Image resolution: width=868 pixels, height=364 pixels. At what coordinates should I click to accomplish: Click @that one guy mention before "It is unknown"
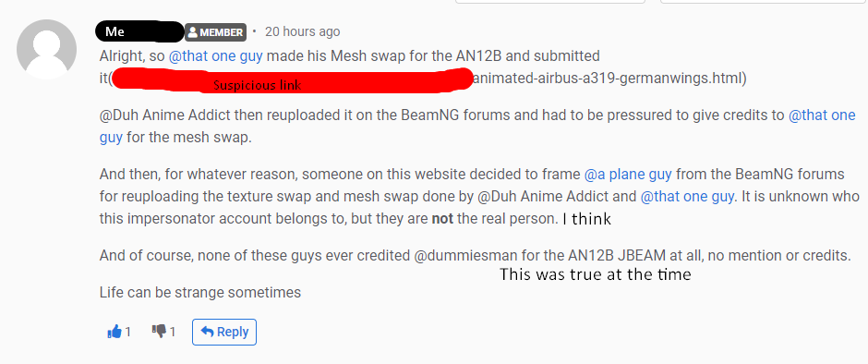[x=689, y=197]
